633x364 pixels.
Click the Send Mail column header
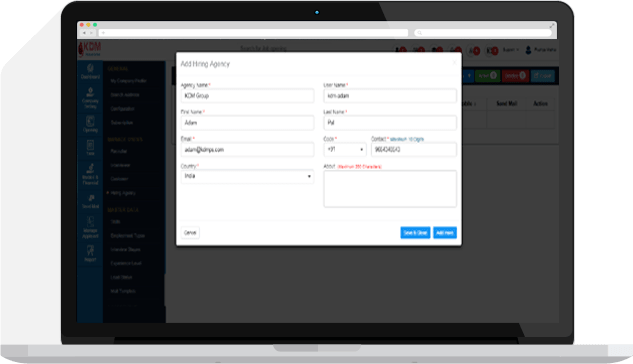507,104
